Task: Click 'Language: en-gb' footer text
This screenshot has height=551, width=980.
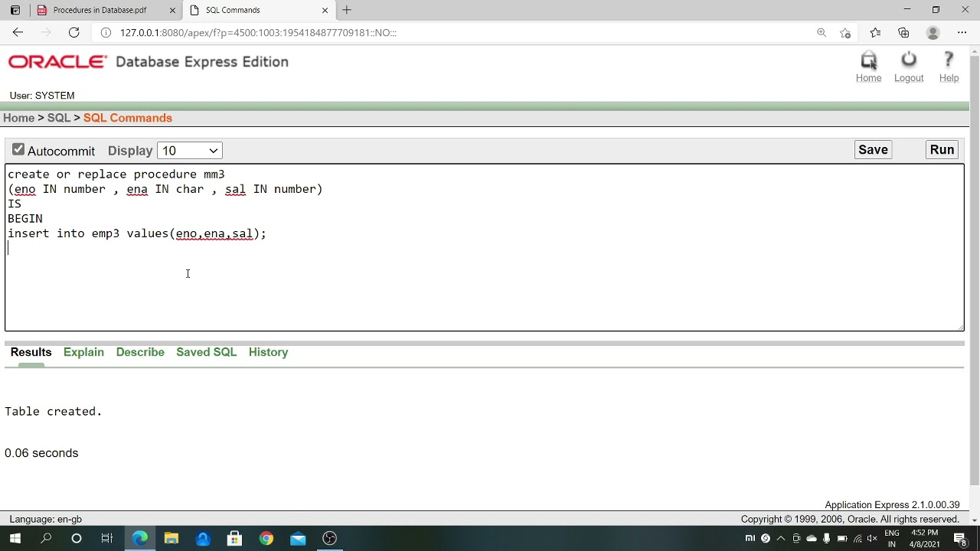Action: [x=46, y=519]
